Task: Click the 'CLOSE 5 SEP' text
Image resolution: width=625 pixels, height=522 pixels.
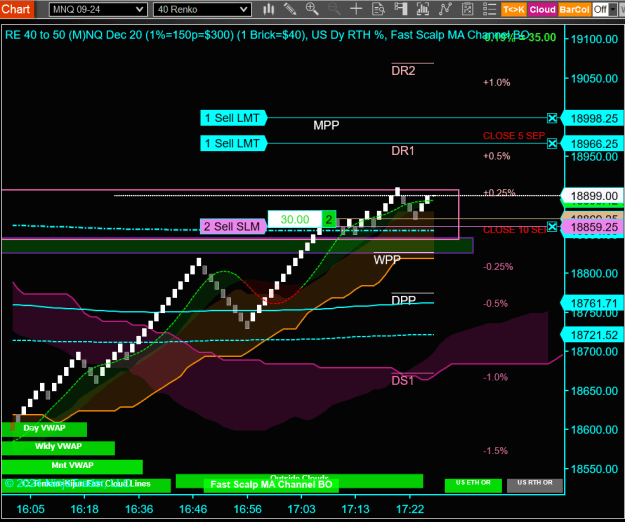Action: 514,136
